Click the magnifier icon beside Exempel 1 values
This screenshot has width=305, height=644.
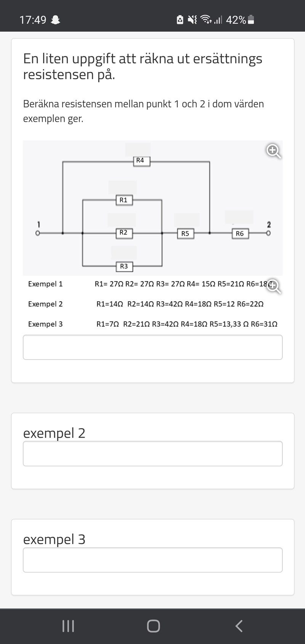pos(273,286)
